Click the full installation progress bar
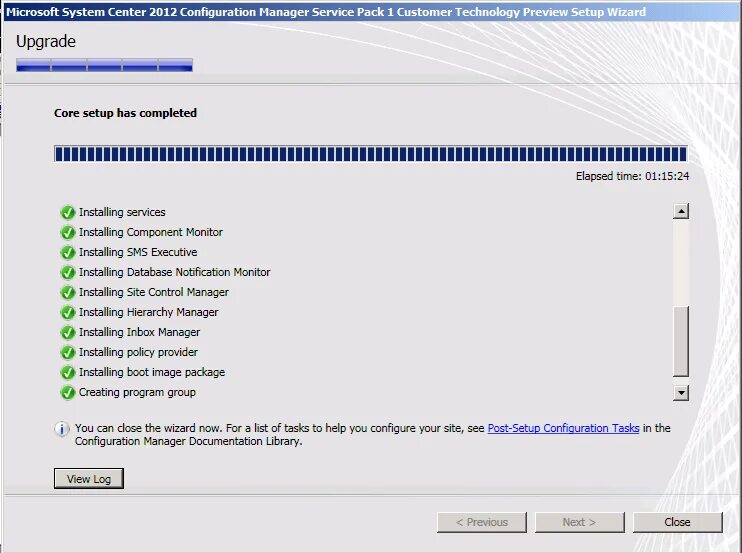The height and width of the screenshot is (553, 742). (371, 154)
